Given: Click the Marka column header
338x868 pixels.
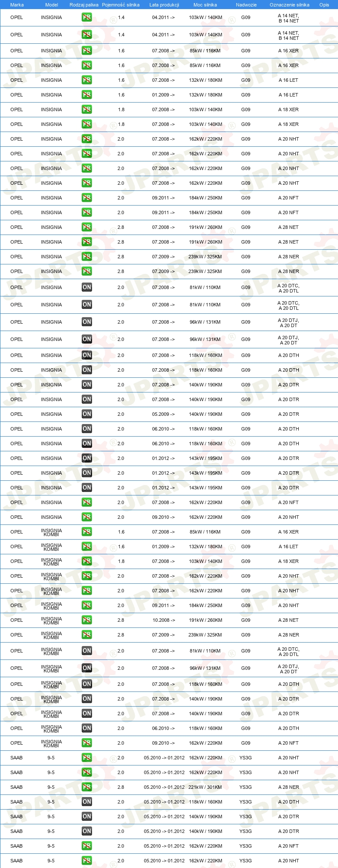Looking at the screenshot, I should pos(17,5).
